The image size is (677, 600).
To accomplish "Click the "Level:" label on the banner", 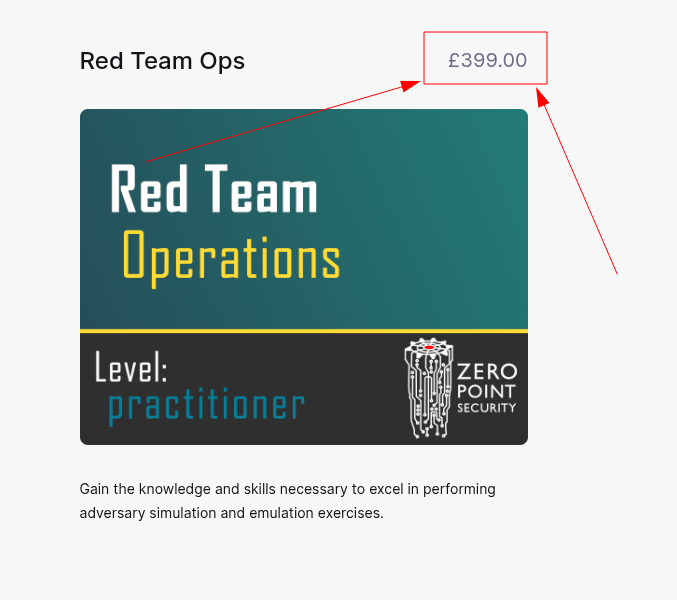I will click(x=131, y=368).
